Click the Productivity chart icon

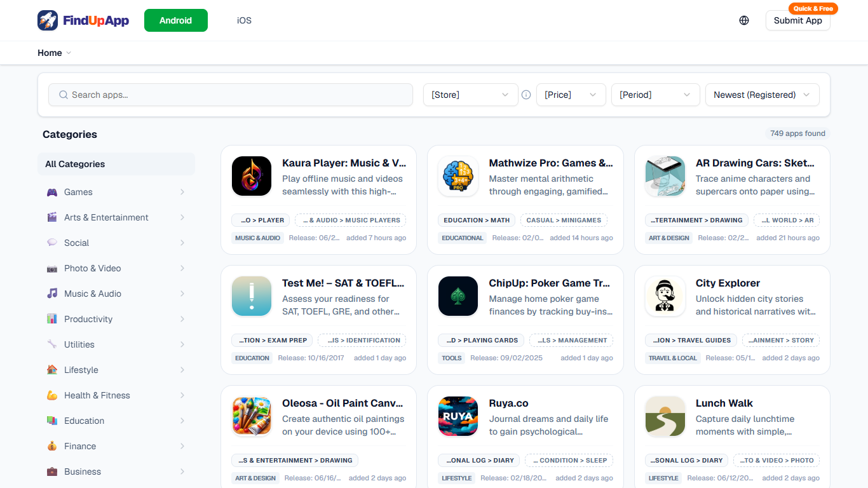[52, 319]
